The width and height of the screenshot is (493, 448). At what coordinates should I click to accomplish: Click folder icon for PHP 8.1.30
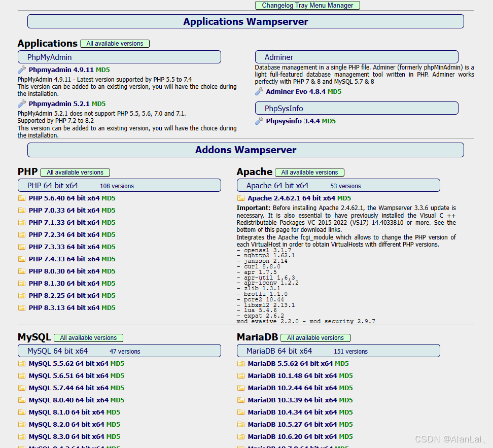tap(22, 284)
